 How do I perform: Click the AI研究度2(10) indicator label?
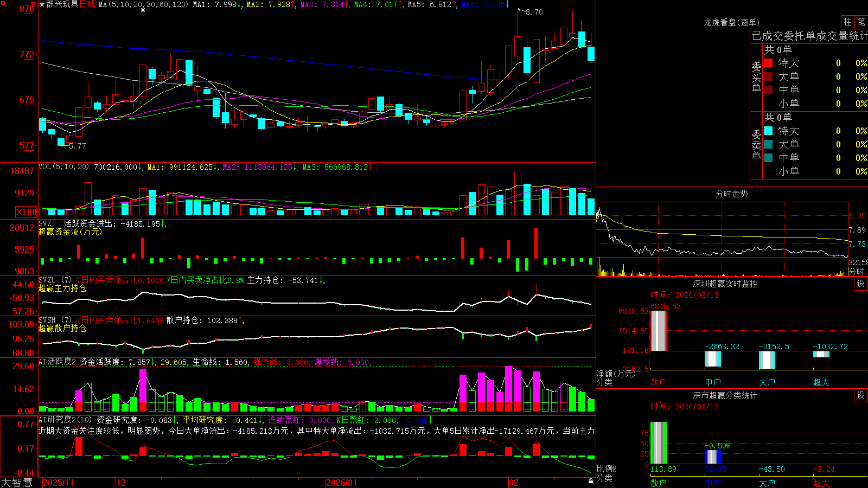[x=65, y=420]
